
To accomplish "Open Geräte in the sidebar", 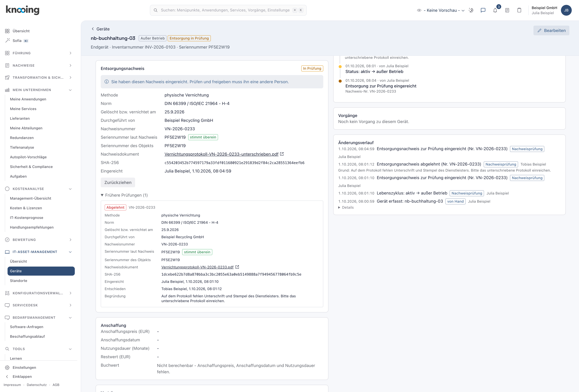I will coord(41,271).
